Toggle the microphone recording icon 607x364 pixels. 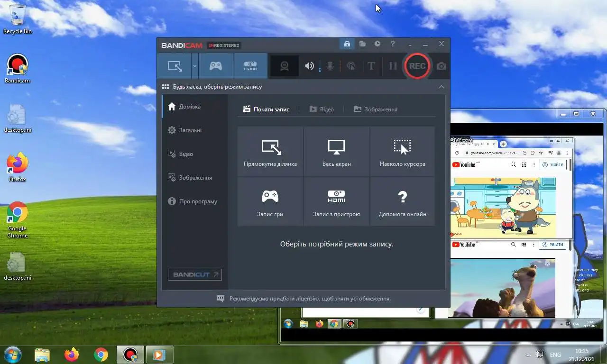(330, 66)
